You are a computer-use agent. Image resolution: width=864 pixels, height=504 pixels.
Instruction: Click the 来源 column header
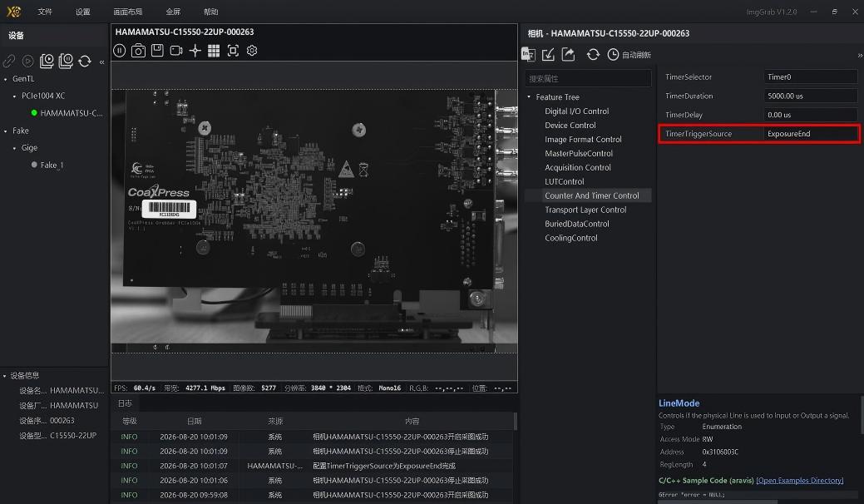[x=275, y=421]
